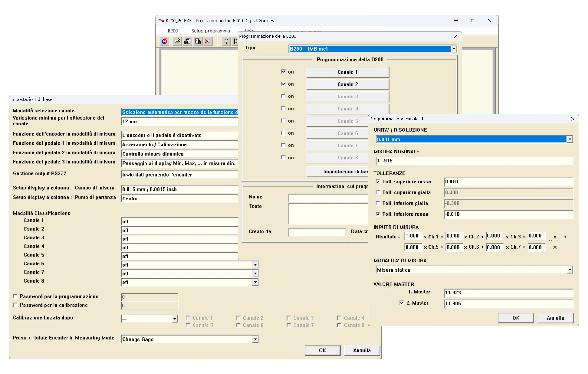Enable the on checkbox for Canale 3
The width and height of the screenshot is (588, 374).
coord(283,96)
